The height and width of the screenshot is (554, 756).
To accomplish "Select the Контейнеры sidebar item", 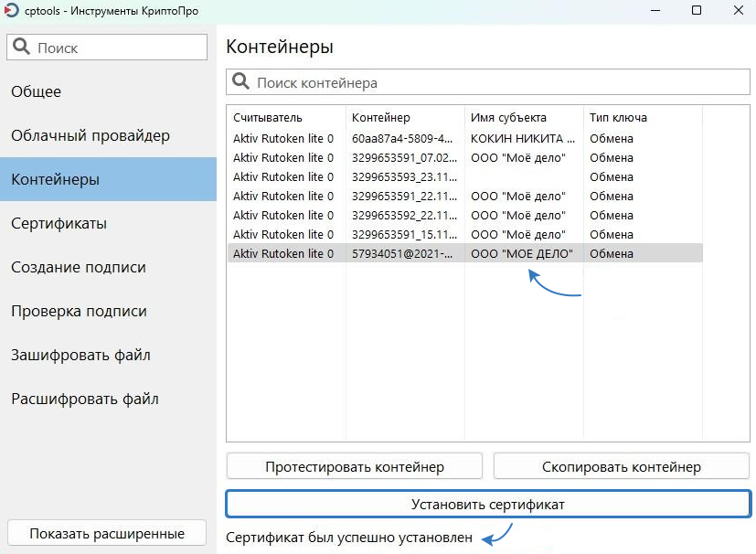I will [x=108, y=179].
